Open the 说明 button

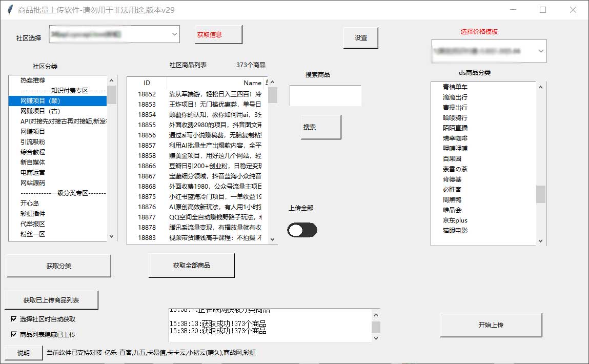(x=23, y=353)
